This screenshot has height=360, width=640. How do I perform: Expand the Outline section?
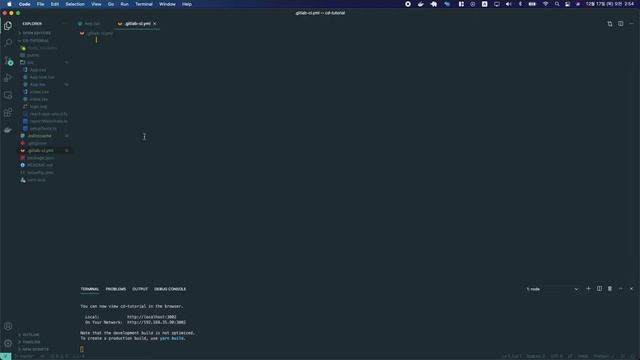pyautogui.click(x=31, y=335)
